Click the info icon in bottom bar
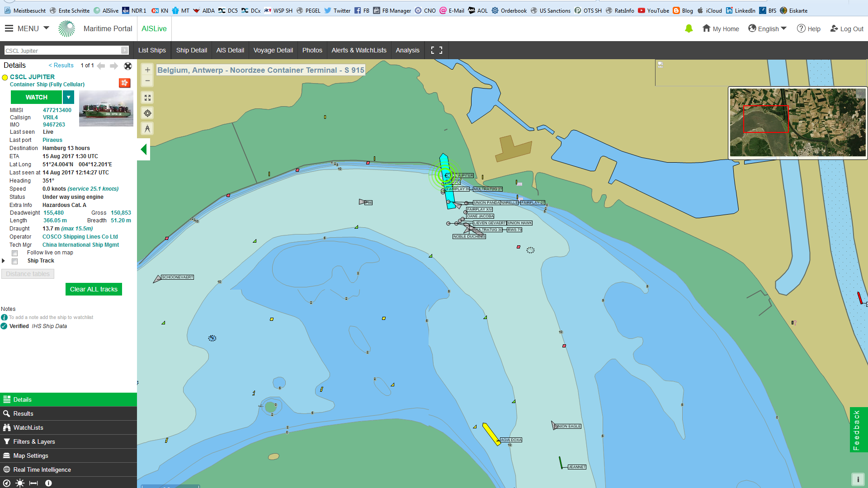This screenshot has width=868, height=488. click(48, 483)
